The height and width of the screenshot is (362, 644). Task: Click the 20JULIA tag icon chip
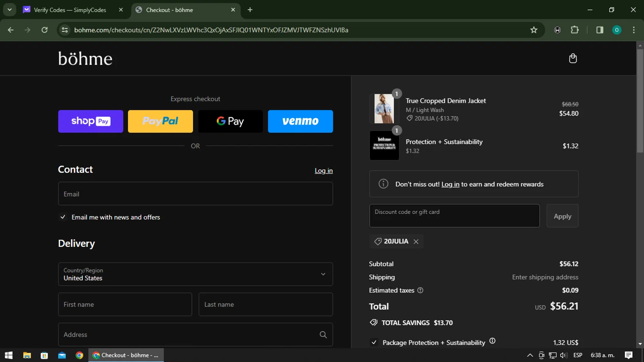378,241
